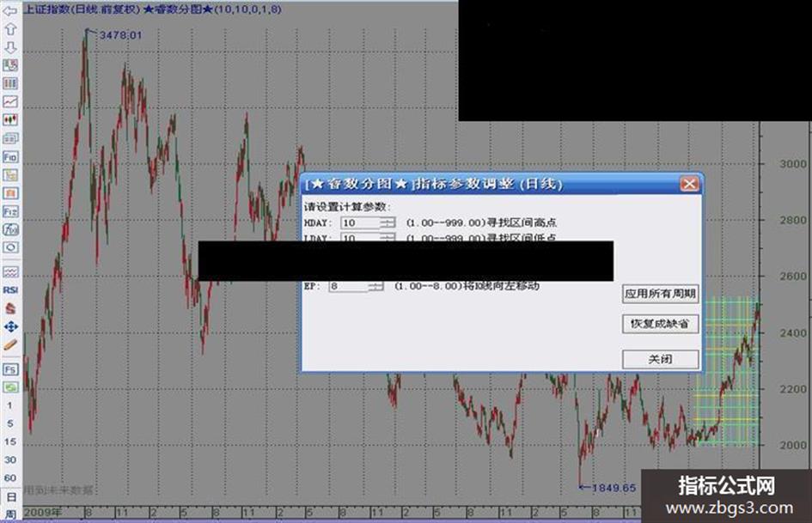This screenshot has height=523, width=812.
Task: Open the multi-chart layout icon below arrows
Action: click(x=9, y=65)
